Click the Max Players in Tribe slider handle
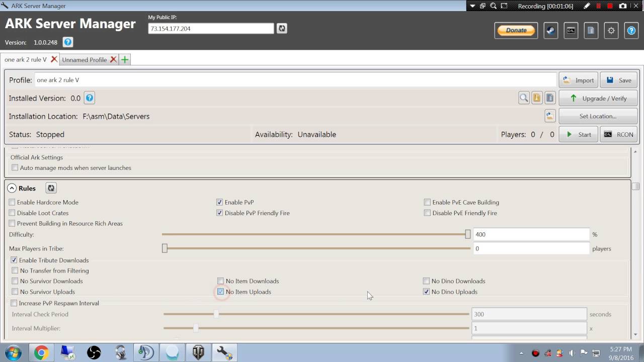 point(165,248)
